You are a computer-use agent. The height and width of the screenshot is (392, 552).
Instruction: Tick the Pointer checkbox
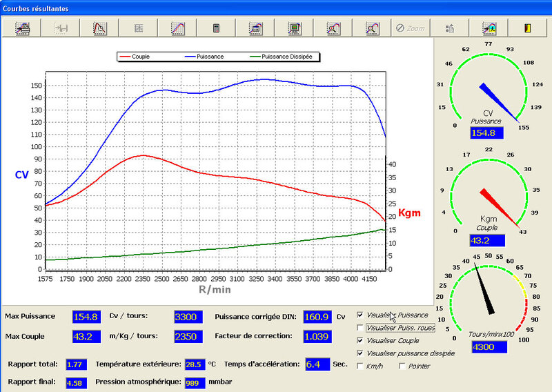[x=403, y=366]
